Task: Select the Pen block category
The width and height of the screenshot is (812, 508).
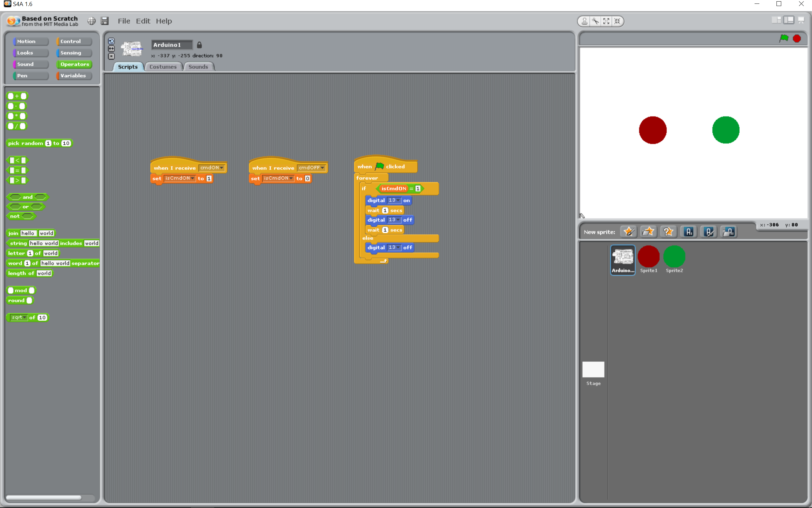Action: (30, 76)
